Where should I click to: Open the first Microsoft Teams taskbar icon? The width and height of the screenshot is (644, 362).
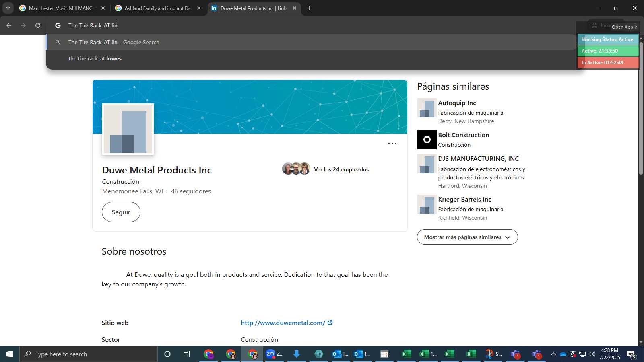pyautogui.click(x=516, y=354)
